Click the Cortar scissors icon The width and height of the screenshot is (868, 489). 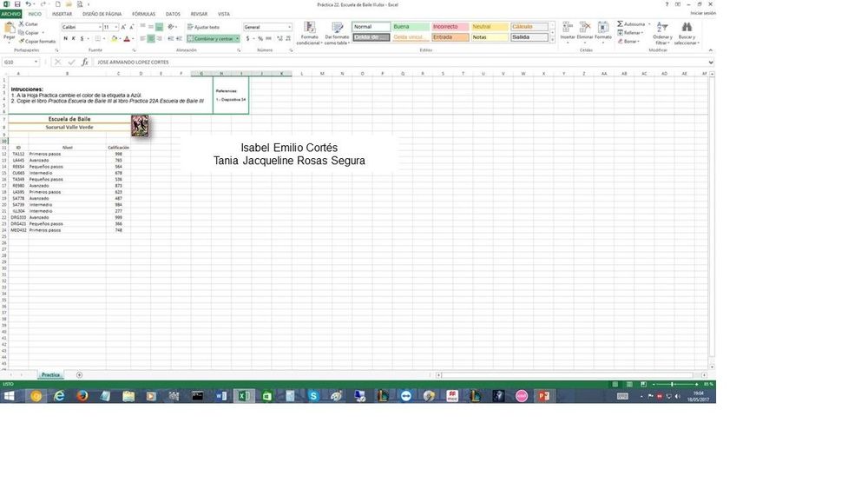tap(22, 24)
